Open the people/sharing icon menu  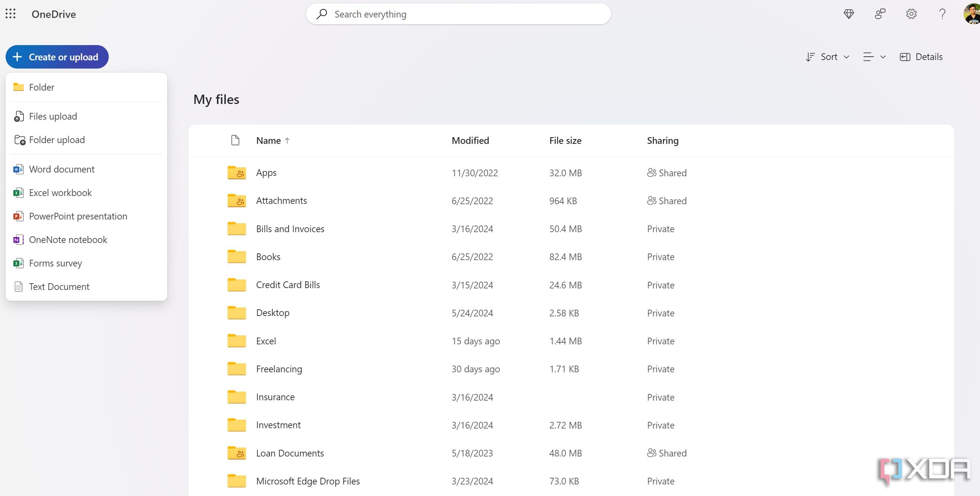click(879, 13)
